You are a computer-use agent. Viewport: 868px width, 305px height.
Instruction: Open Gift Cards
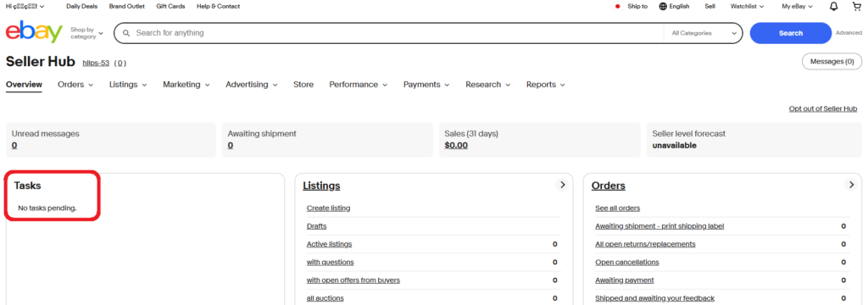pyautogui.click(x=170, y=7)
